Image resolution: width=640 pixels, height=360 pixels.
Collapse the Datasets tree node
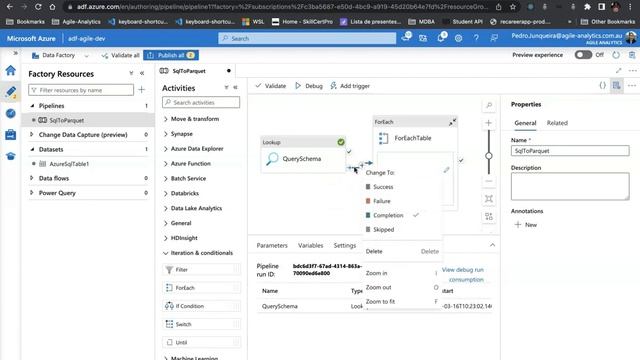(x=32, y=149)
